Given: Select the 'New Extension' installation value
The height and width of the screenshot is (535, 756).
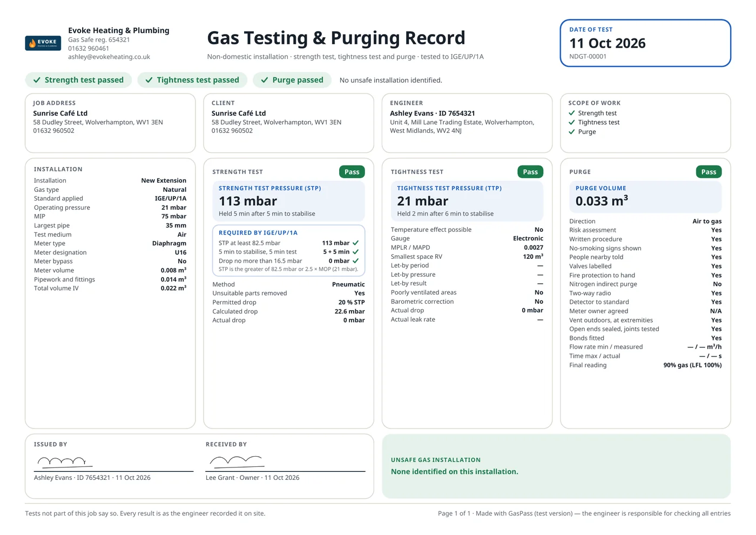Looking at the screenshot, I should point(164,180).
